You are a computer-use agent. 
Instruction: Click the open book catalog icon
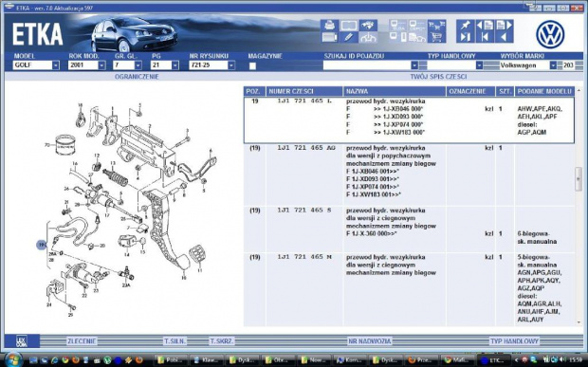(x=349, y=26)
